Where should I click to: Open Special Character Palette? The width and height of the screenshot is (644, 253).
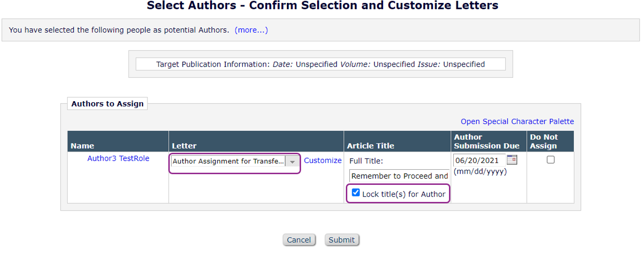[517, 122]
